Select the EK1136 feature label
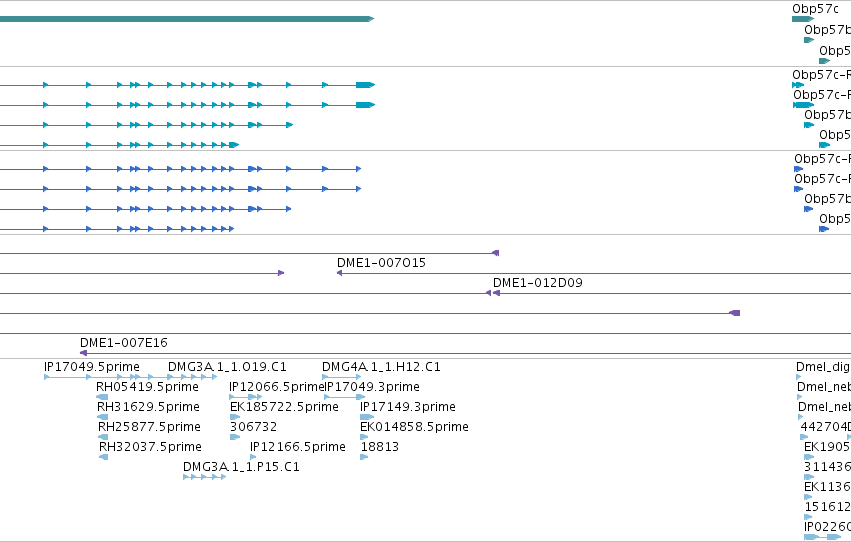 point(827,487)
